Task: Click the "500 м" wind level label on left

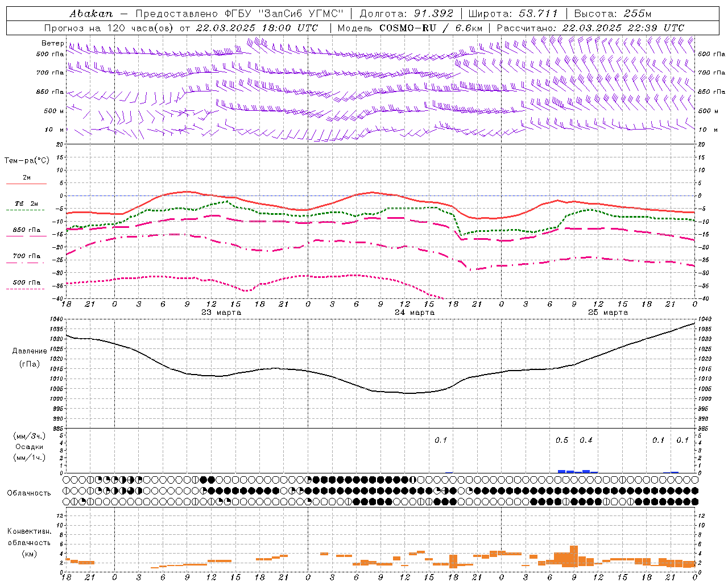Action: tap(54, 111)
